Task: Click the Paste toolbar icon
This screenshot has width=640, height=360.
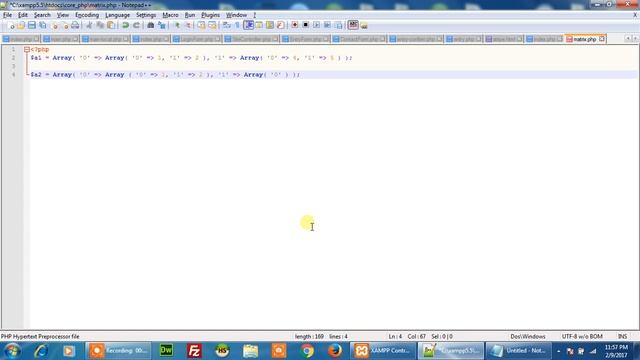Action: (111, 25)
